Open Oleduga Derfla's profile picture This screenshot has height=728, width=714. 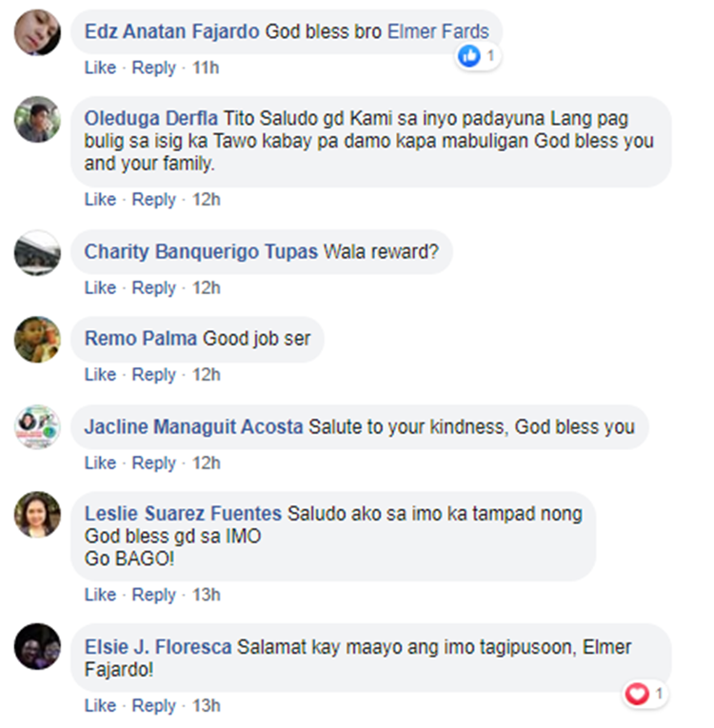37,119
